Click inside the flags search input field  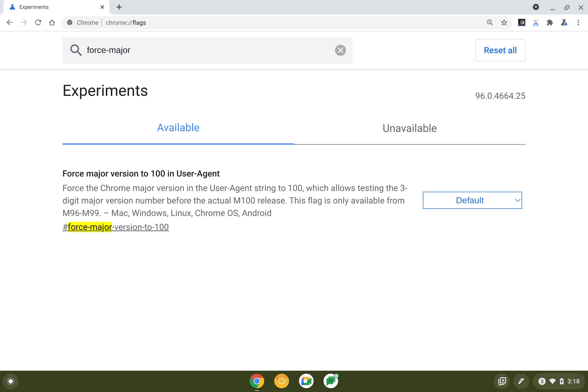pyautogui.click(x=208, y=50)
